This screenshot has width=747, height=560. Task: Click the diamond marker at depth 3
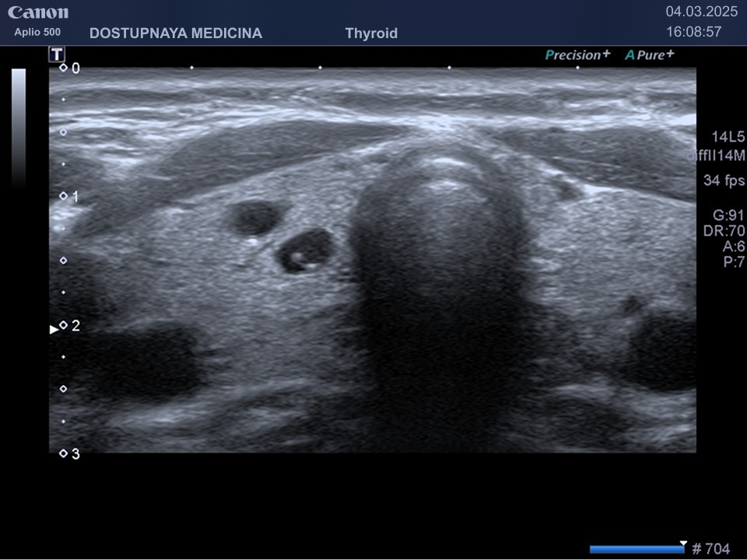pyautogui.click(x=63, y=453)
